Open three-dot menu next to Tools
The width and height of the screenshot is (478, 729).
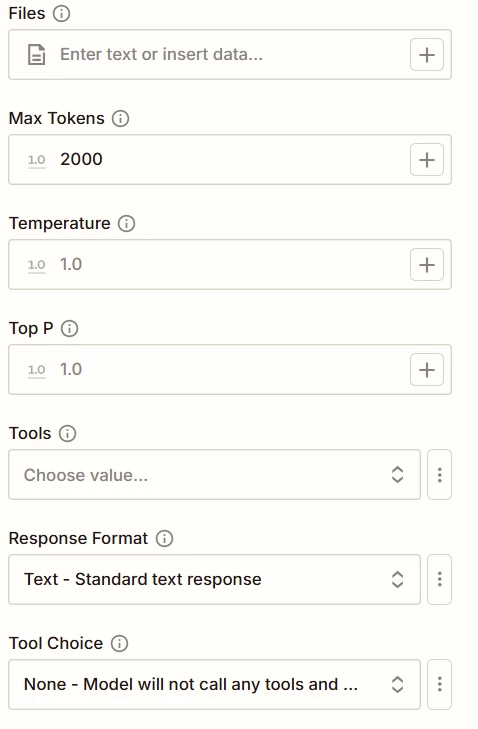pos(439,475)
